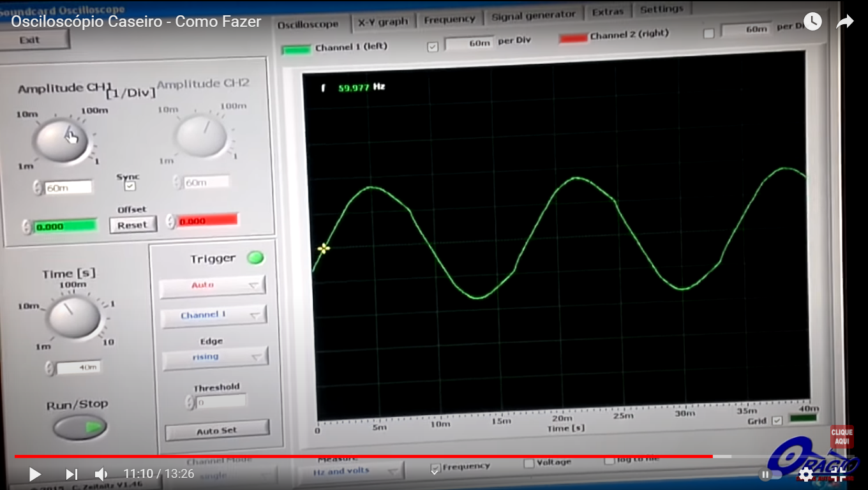Click Channel 2 60m per Div field

coord(745,29)
